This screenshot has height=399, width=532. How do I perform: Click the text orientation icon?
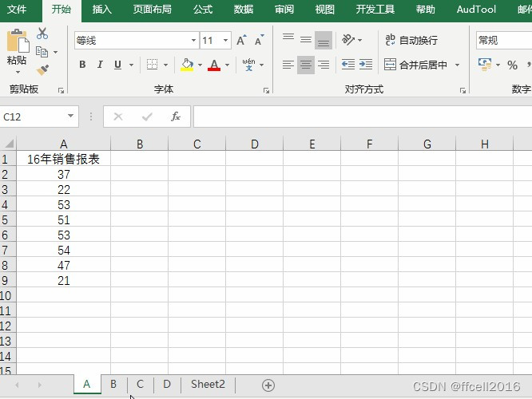(348, 40)
